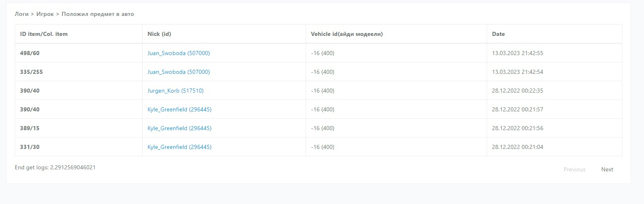Select the date cell 13.03.2023 21:42:55

click(x=517, y=53)
